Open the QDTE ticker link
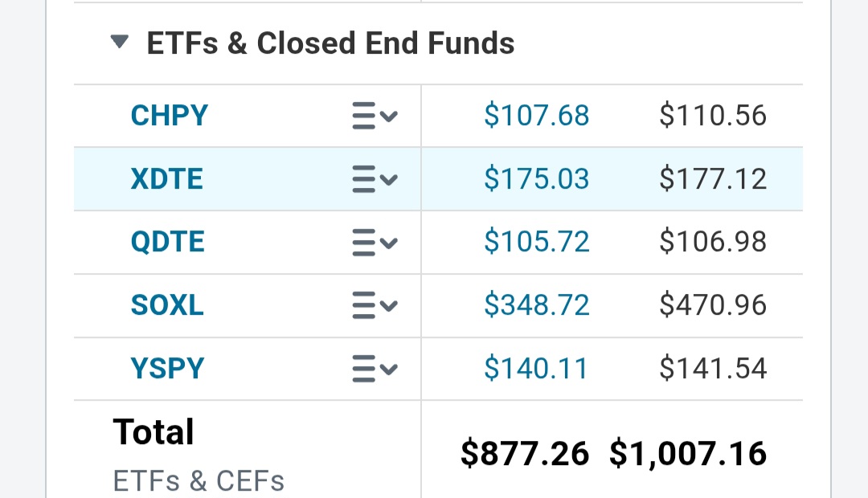The image size is (868, 498). (x=167, y=243)
